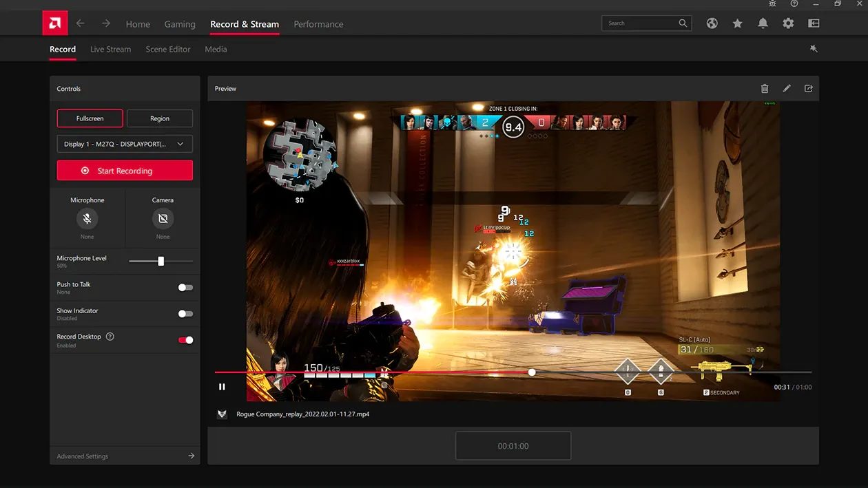Select the Region capture button

click(x=160, y=118)
